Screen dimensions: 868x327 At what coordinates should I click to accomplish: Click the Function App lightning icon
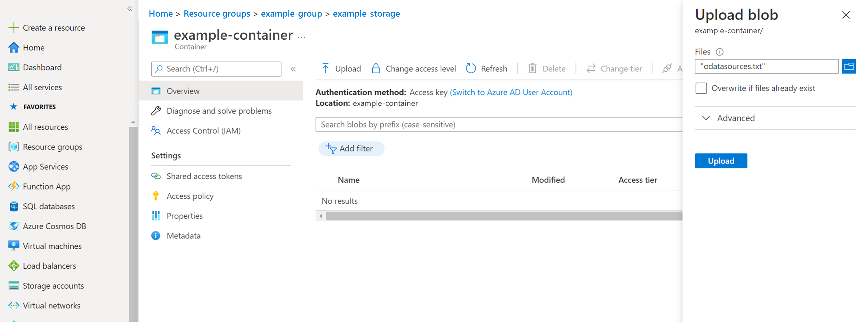(x=13, y=186)
